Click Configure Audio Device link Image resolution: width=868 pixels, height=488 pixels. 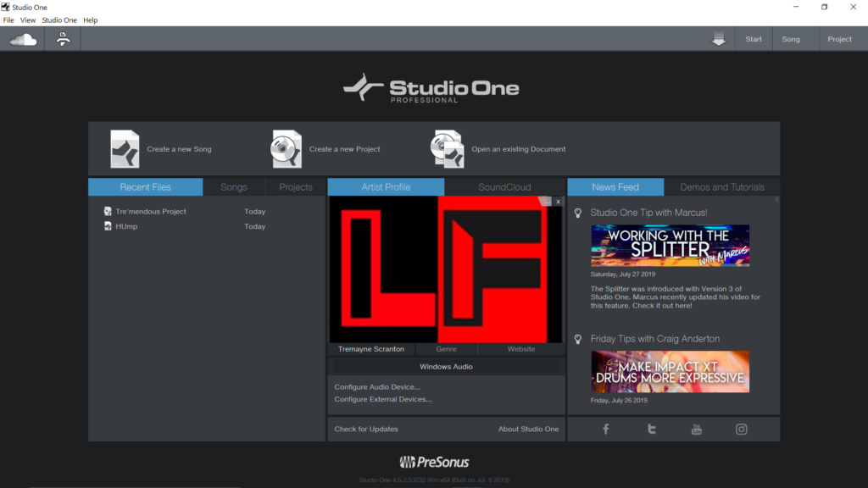[377, 386]
